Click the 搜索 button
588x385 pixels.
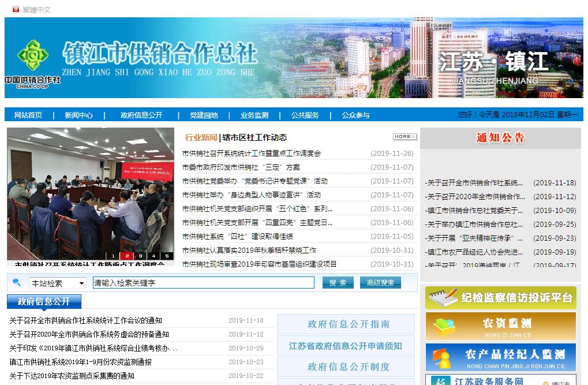[x=338, y=283]
